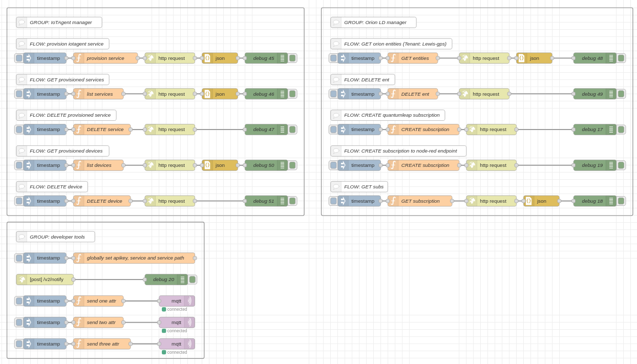The width and height of the screenshot is (637, 364).
Task: Click debug list icon on debug 18
Action: [611, 201]
